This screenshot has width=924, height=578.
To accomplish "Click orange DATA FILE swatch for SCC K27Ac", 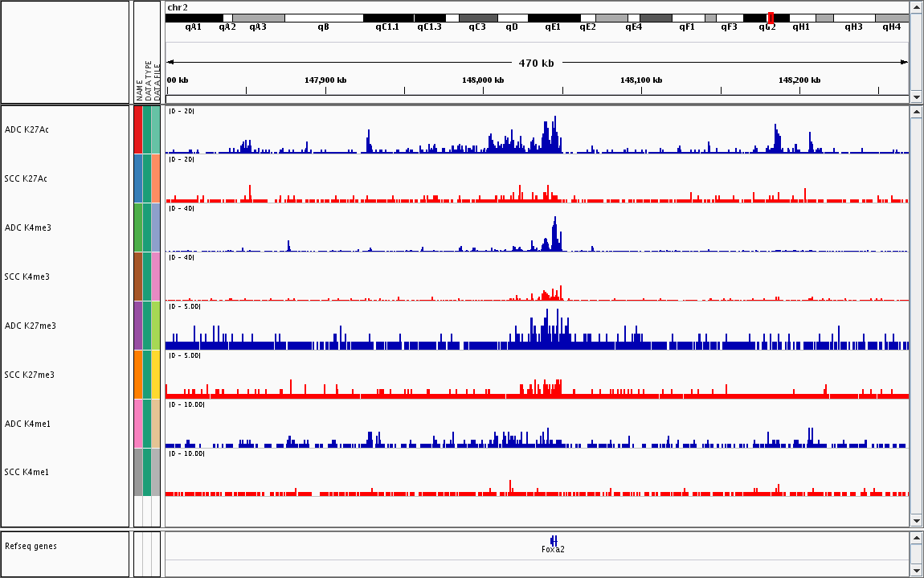I will click(156, 178).
